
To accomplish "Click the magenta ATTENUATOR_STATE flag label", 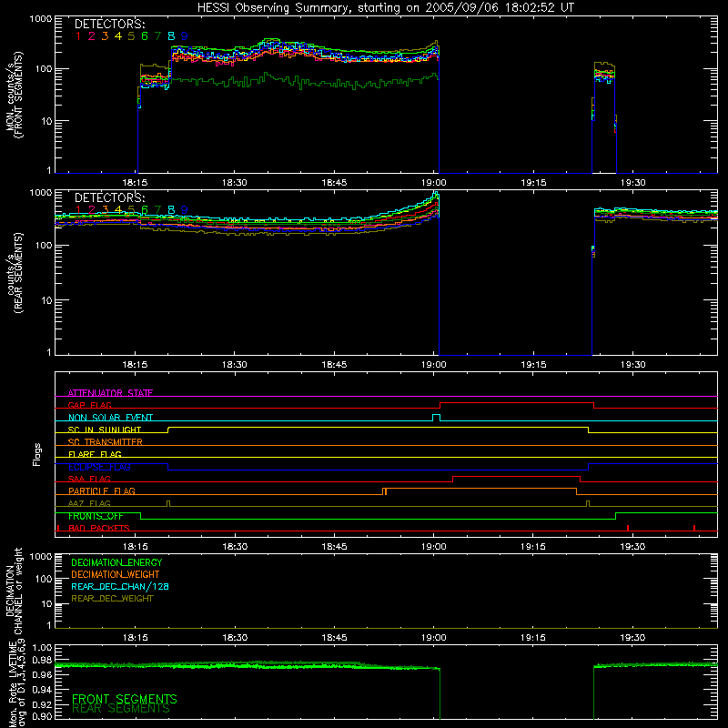I will coord(110,393).
